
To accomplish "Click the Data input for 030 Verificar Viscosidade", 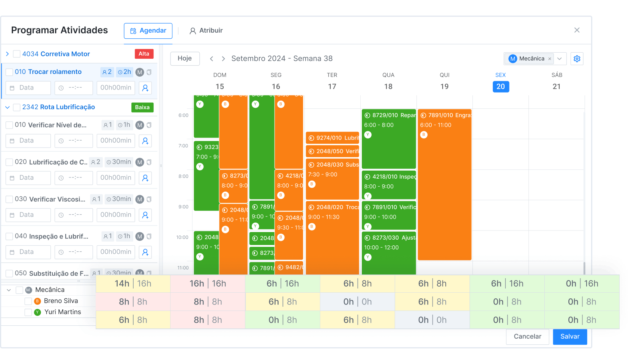I will tap(28, 215).
